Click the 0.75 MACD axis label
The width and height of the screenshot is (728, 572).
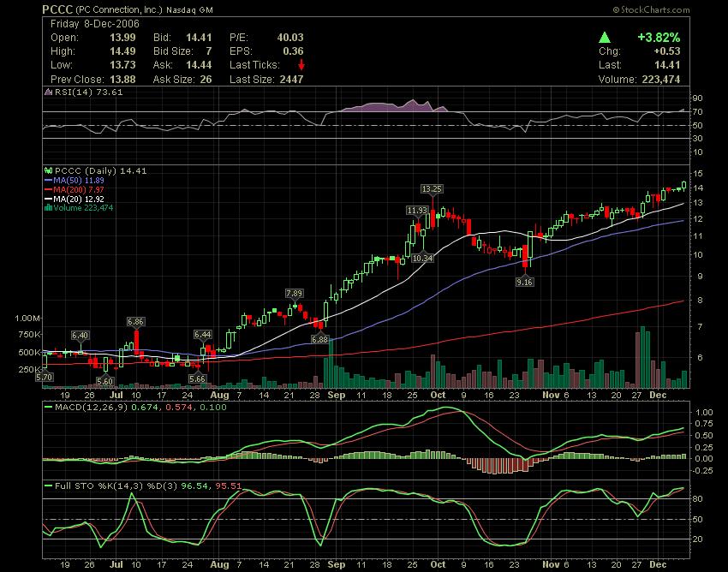(705, 424)
